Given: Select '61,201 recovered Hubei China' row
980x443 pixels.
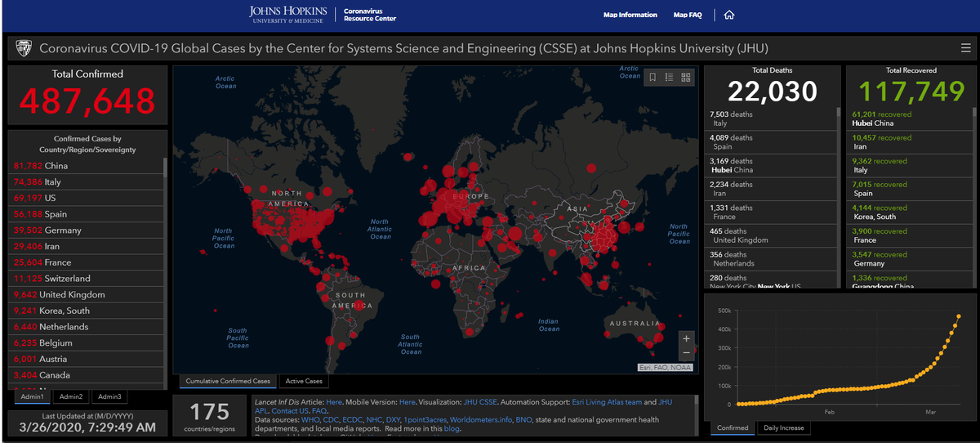Looking at the screenshot, I should [910, 119].
